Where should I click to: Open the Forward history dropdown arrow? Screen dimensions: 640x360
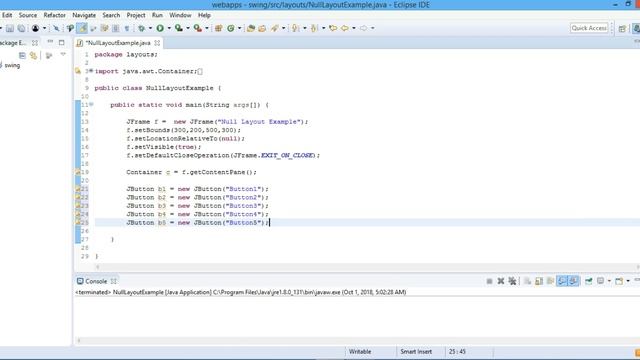[373, 28]
